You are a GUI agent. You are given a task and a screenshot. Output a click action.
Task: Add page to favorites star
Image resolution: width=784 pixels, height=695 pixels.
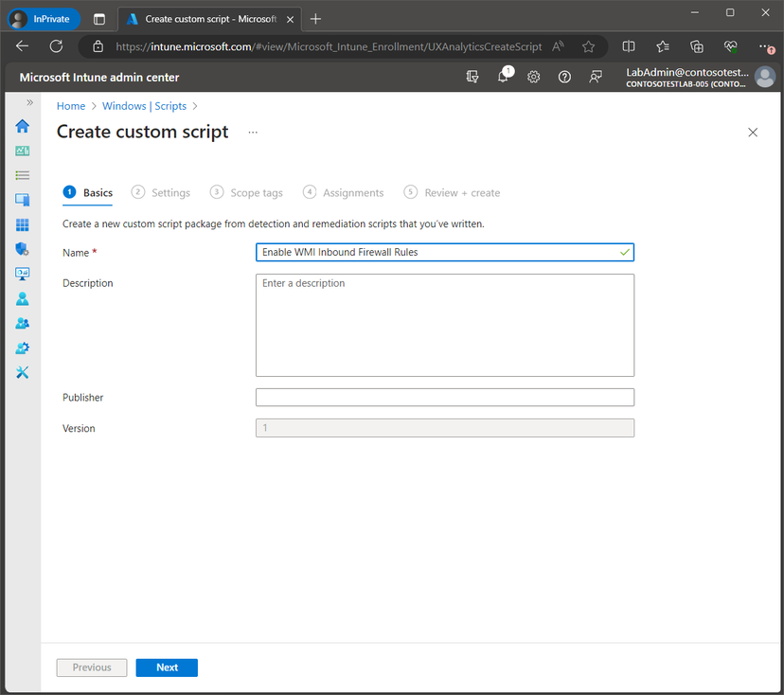589,46
